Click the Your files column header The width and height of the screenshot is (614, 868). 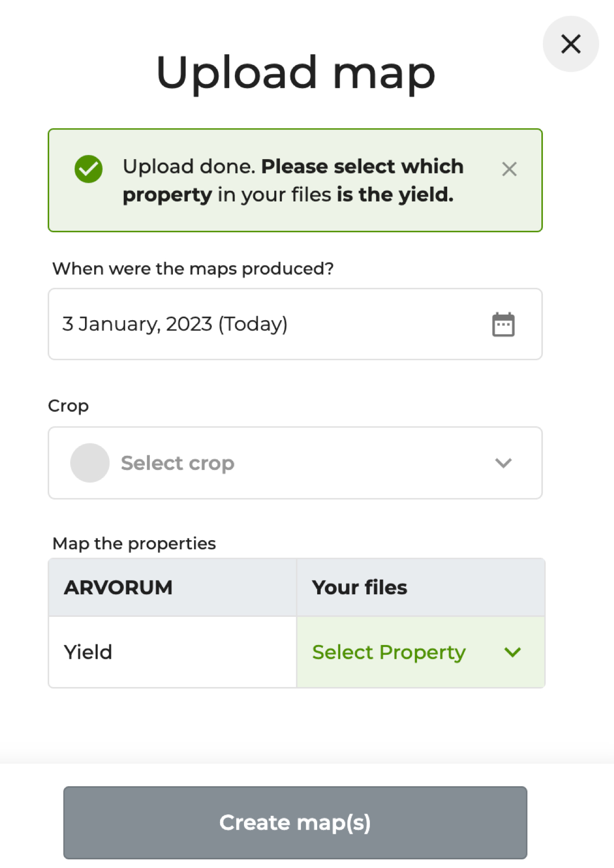pyautogui.click(x=359, y=587)
